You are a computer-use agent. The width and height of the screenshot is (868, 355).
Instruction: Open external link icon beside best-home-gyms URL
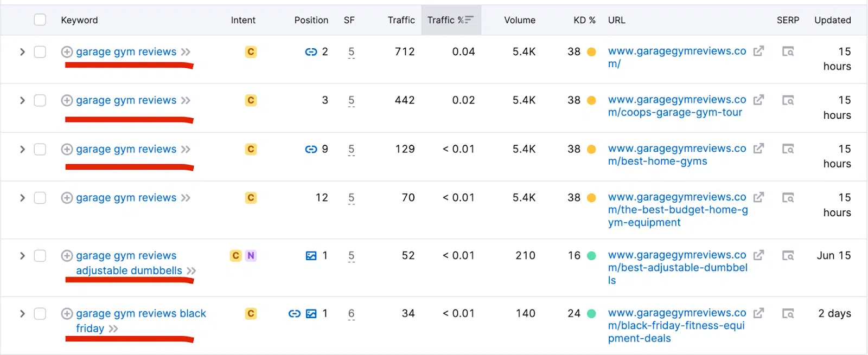tap(758, 149)
